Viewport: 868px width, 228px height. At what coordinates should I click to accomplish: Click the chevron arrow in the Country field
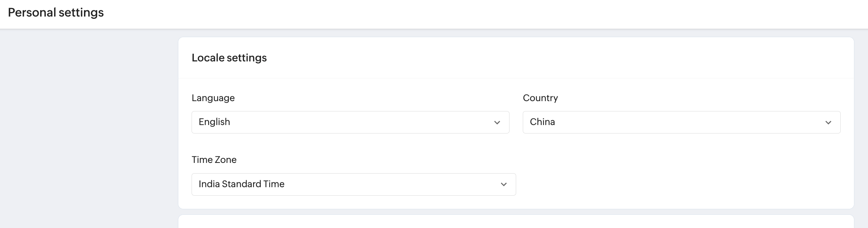click(828, 122)
